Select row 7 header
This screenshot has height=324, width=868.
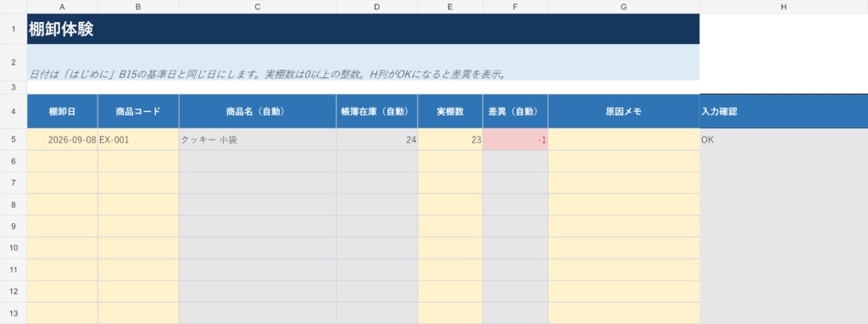[x=14, y=182]
